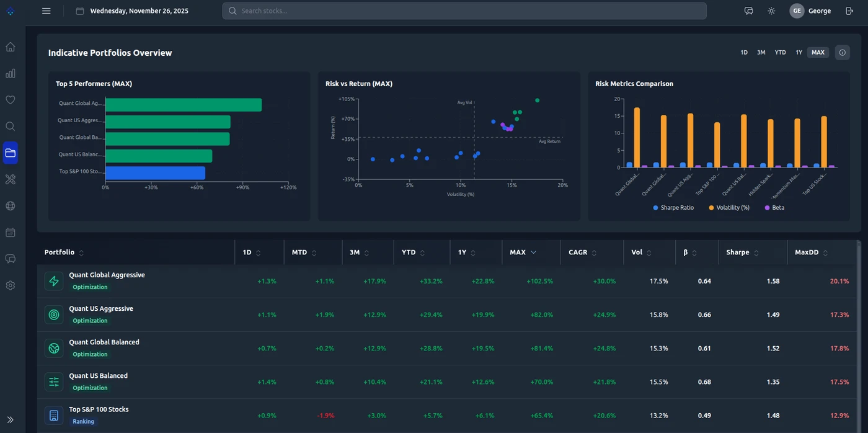Select the 3M time range tab
This screenshot has height=433, width=868.
point(761,53)
